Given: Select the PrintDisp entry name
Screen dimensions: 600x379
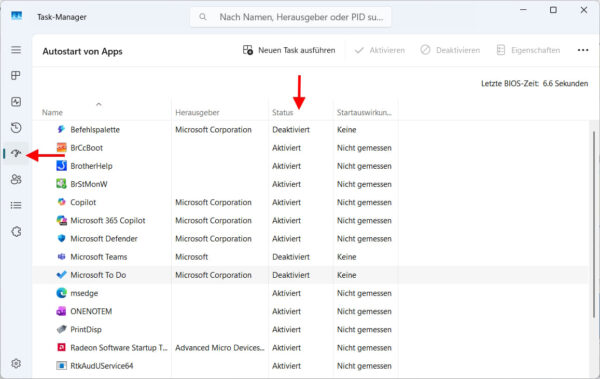Looking at the screenshot, I should pyautogui.click(x=86, y=330).
